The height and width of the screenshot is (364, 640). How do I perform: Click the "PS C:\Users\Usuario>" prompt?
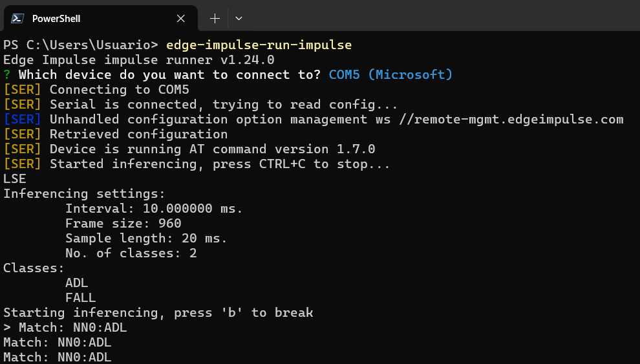pos(80,45)
